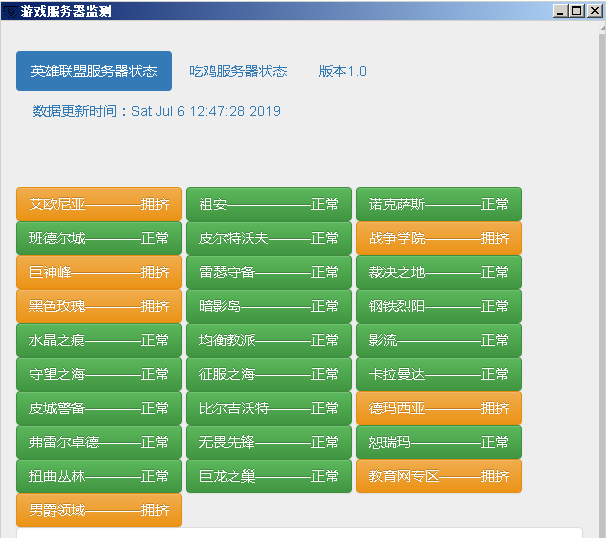The image size is (606, 538).
Task: Click the 数据更新时间 timestamp text
Action: click(x=157, y=111)
